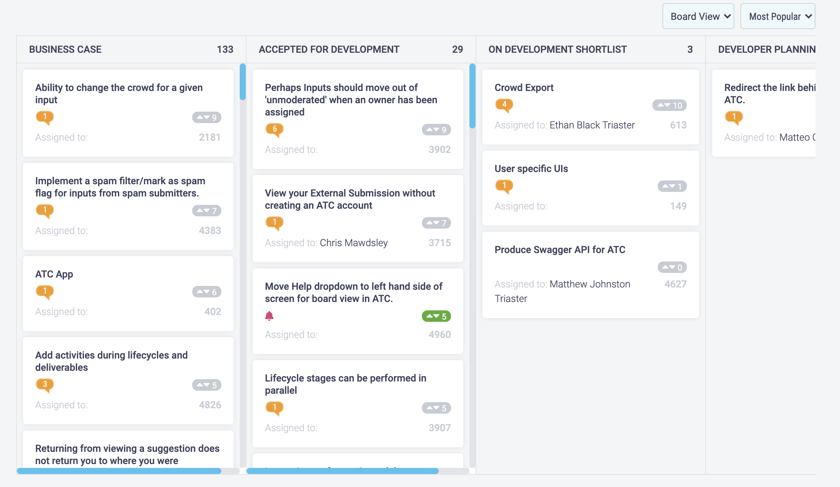Image resolution: width=840 pixels, height=487 pixels.
Task: Expand the Most Popular sort dropdown
Action: tap(778, 17)
